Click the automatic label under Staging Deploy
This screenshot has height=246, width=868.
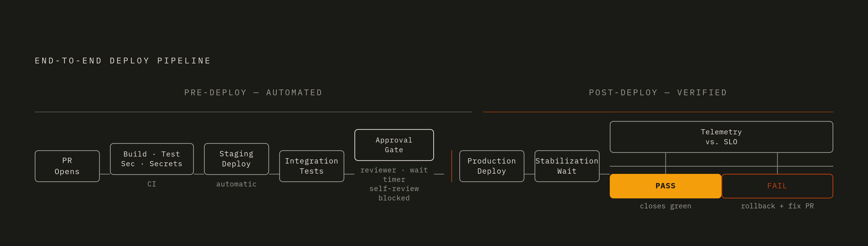point(236,184)
